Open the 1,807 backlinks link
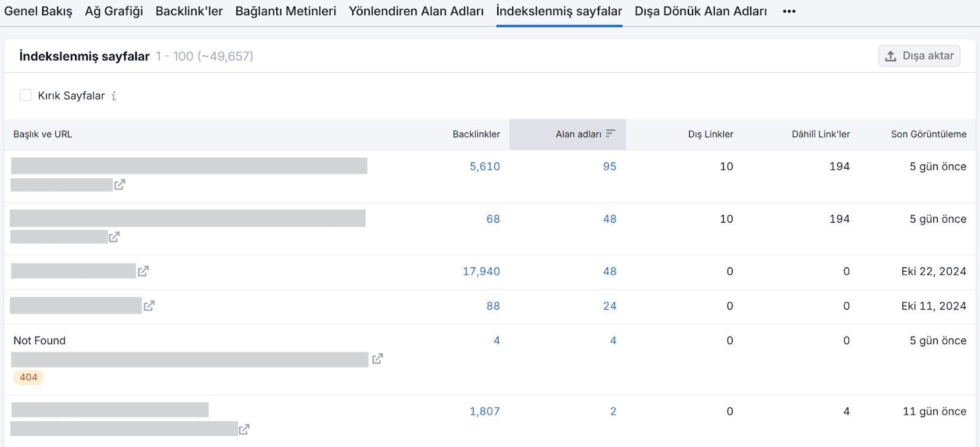980x447 pixels. [485, 411]
